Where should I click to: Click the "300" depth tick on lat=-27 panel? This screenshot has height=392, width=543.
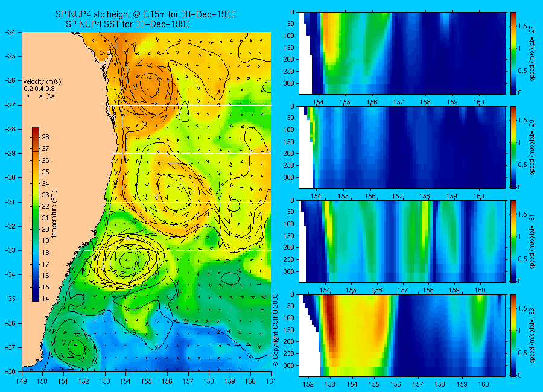289,83
